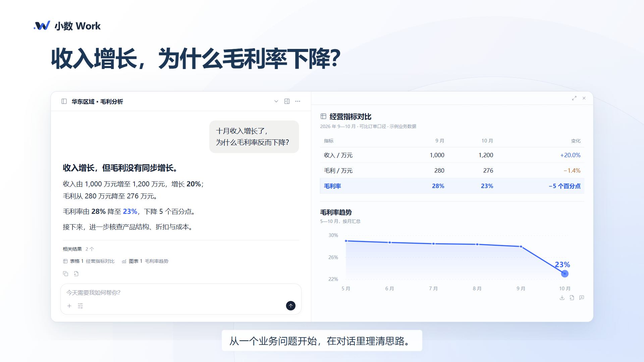
Task: Click the 指标 column header
Action: (x=329, y=141)
